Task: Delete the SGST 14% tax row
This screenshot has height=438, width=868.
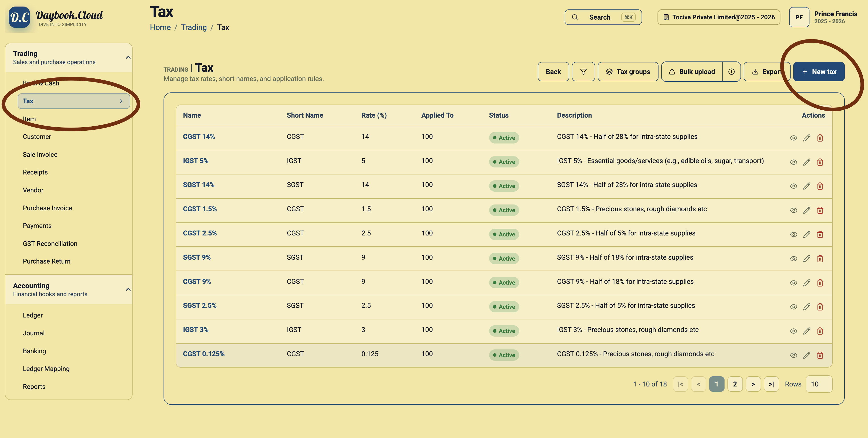Action: (820, 186)
